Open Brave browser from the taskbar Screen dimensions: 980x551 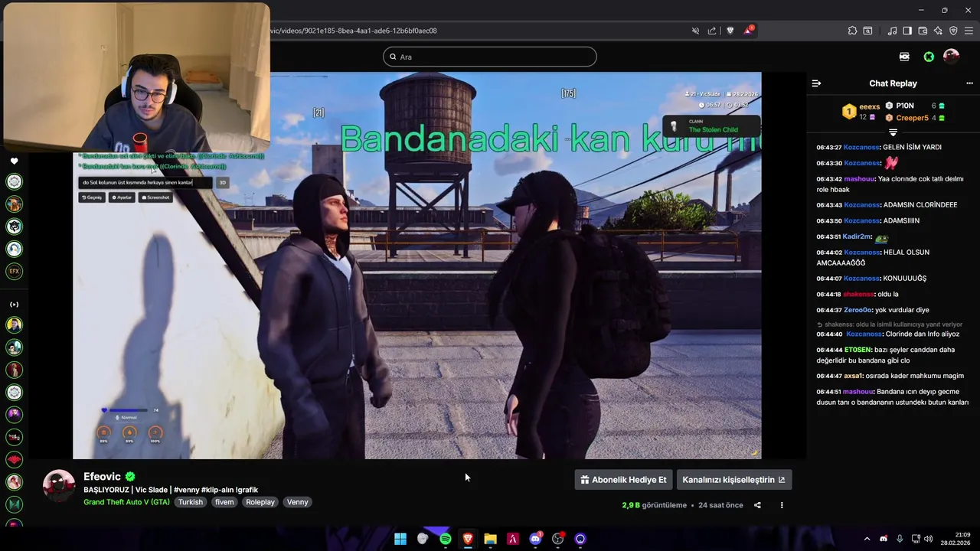tap(468, 539)
